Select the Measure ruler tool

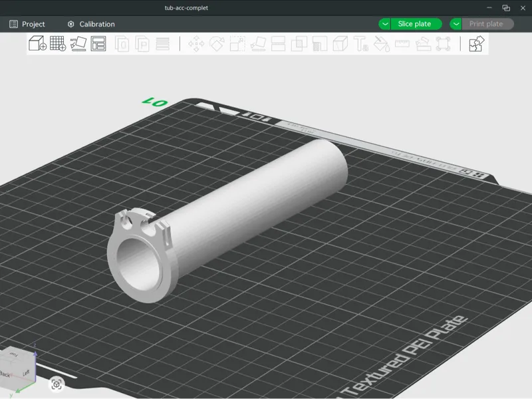pos(402,44)
